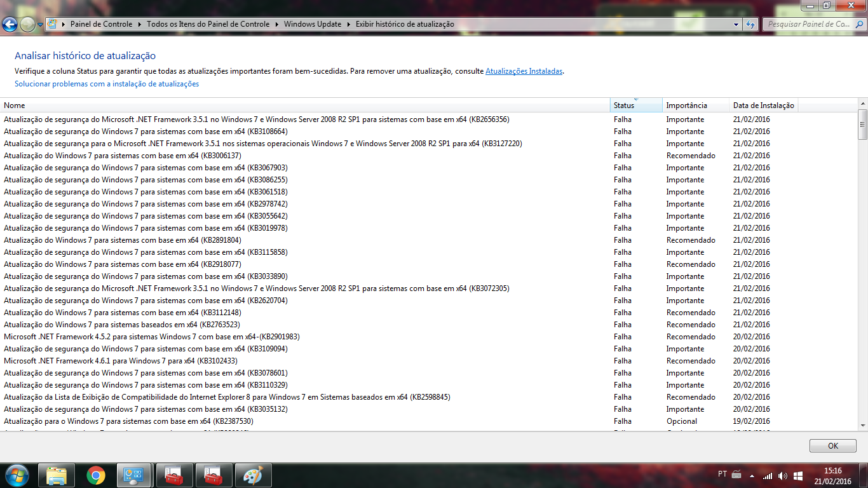Select the row containing KB3108664
The height and width of the screenshot is (488, 868).
click(429, 132)
